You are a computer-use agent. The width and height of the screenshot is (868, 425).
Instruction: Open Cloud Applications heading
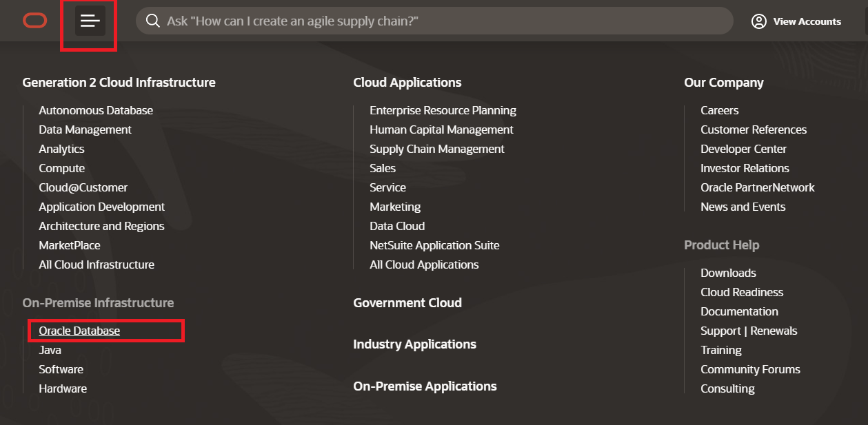tap(407, 83)
